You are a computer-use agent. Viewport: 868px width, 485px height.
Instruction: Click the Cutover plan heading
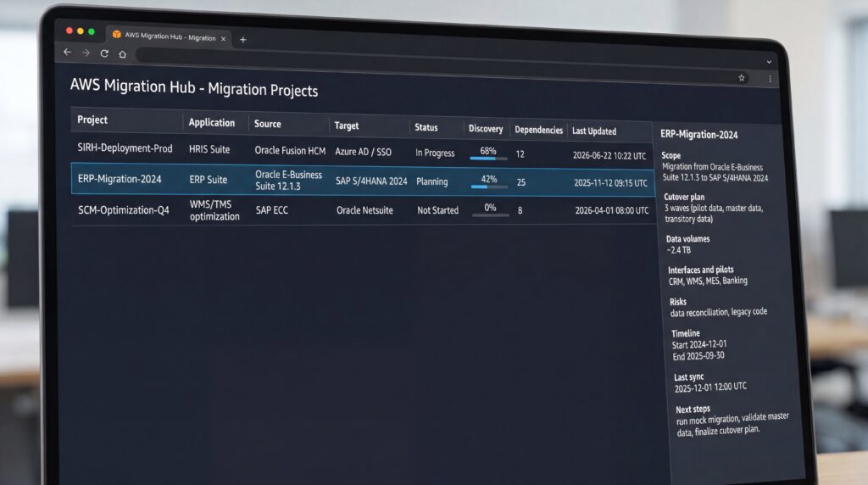[684, 197]
